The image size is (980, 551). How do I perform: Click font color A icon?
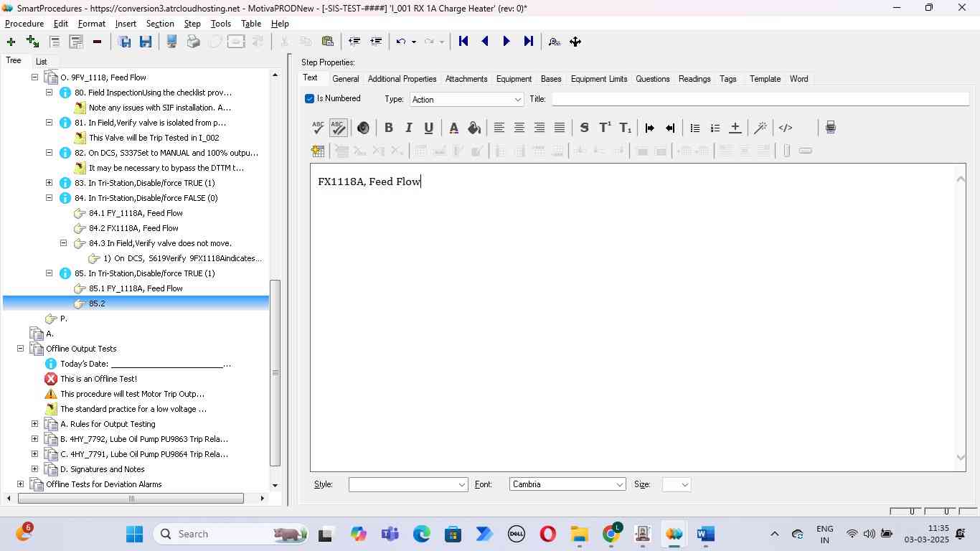click(x=453, y=128)
